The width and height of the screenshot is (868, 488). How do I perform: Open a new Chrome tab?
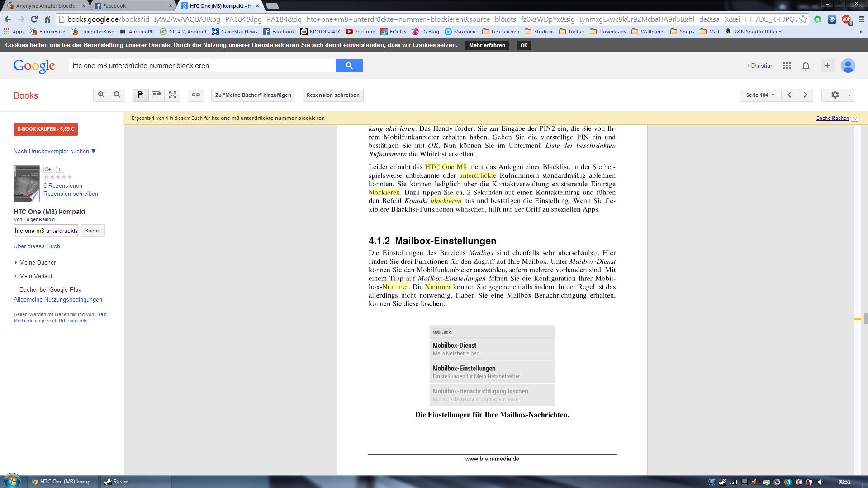272,6
